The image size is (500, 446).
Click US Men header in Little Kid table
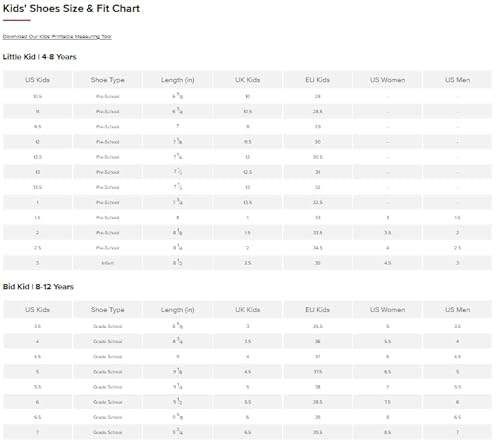(x=457, y=80)
